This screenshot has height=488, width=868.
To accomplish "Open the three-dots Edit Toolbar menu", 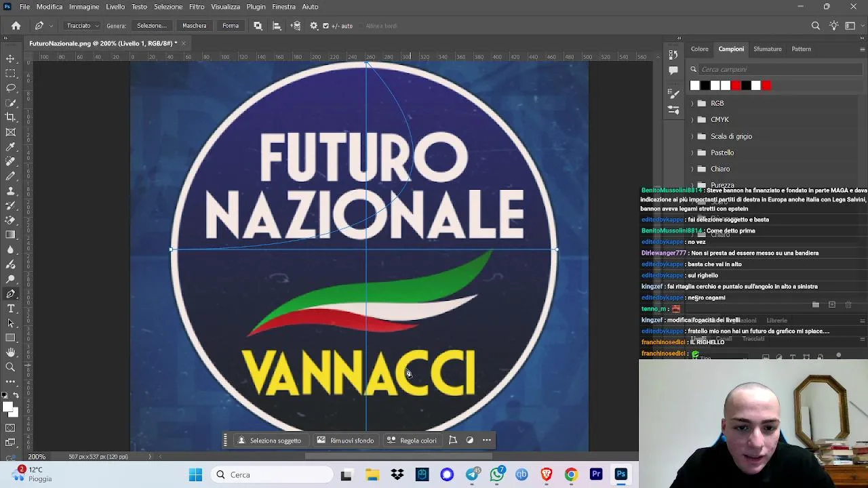I will point(10,382).
